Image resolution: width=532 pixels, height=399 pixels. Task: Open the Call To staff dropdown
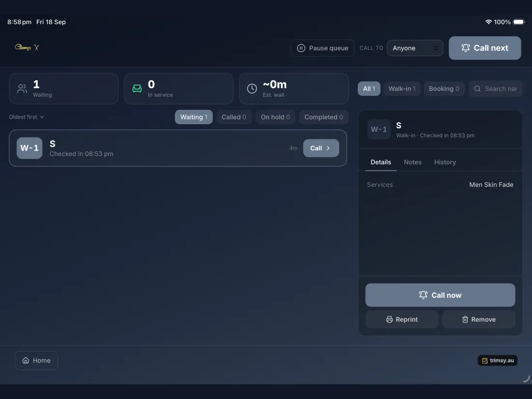pos(415,48)
